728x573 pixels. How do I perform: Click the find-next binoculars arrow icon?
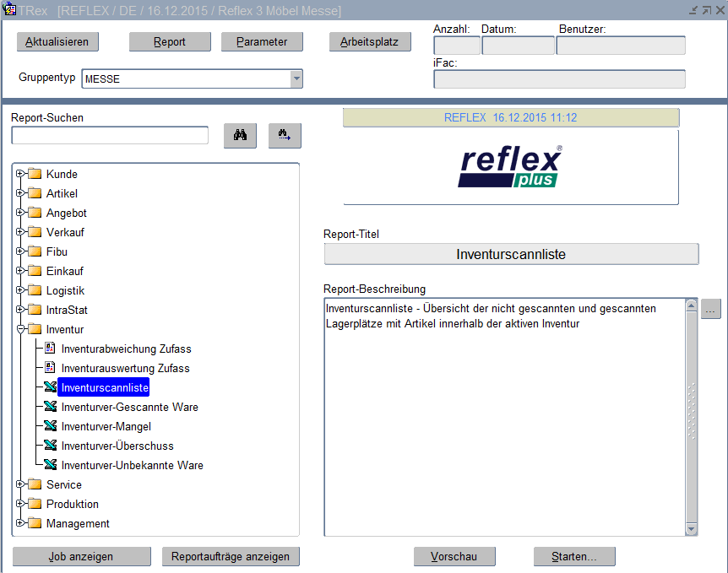pos(285,135)
